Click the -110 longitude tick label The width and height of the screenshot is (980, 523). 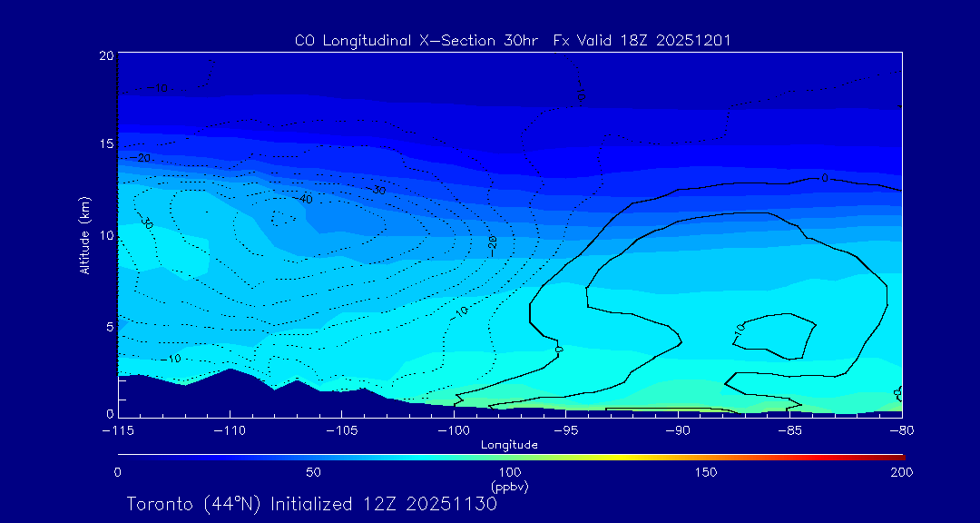pyautogui.click(x=230, y=430)
